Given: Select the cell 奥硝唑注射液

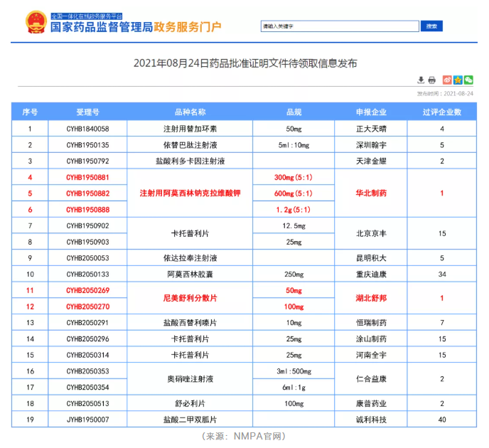Looking at the screenshot, I should [x=190, y=379].
